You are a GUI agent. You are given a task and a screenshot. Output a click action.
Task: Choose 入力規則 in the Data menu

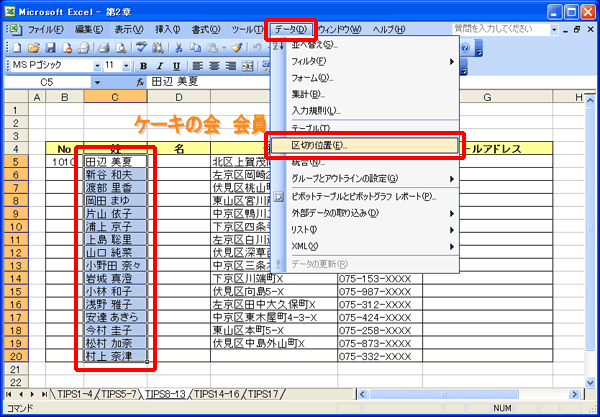pyautogui.click(x=365, y=111)
